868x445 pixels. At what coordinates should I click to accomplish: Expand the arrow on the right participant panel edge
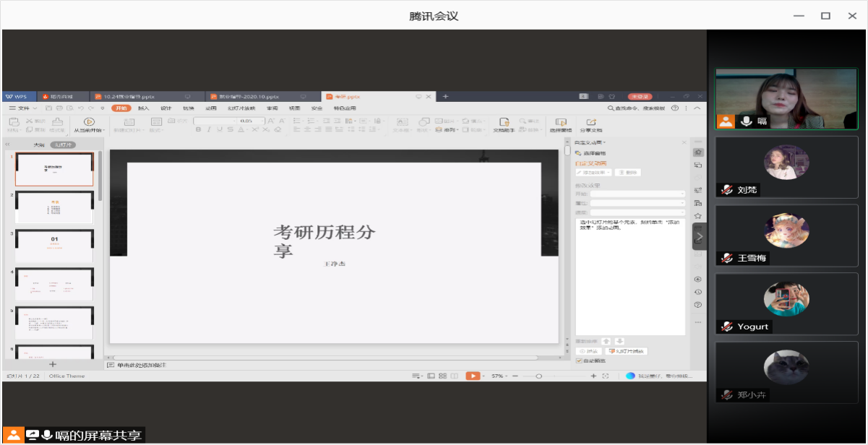tap(699, 237)
